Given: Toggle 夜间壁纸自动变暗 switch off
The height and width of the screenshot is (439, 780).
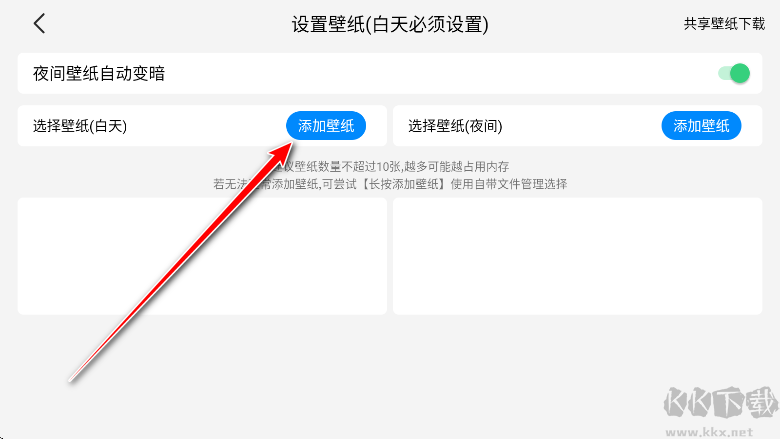Looking at the screenshot, I should tap(734, 74).
